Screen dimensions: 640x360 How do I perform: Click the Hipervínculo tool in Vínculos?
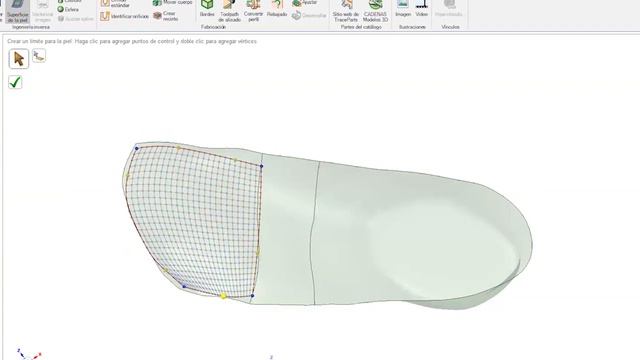[x=449, y=9]
